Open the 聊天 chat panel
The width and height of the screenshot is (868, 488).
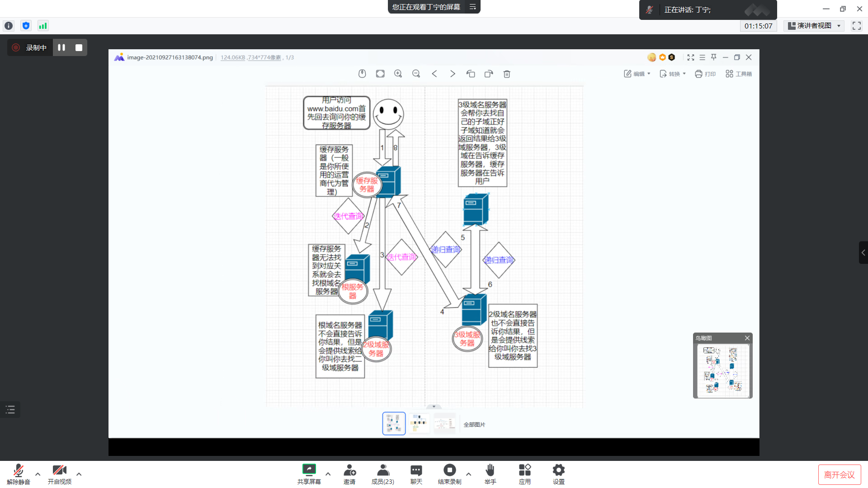pos(416,474)
